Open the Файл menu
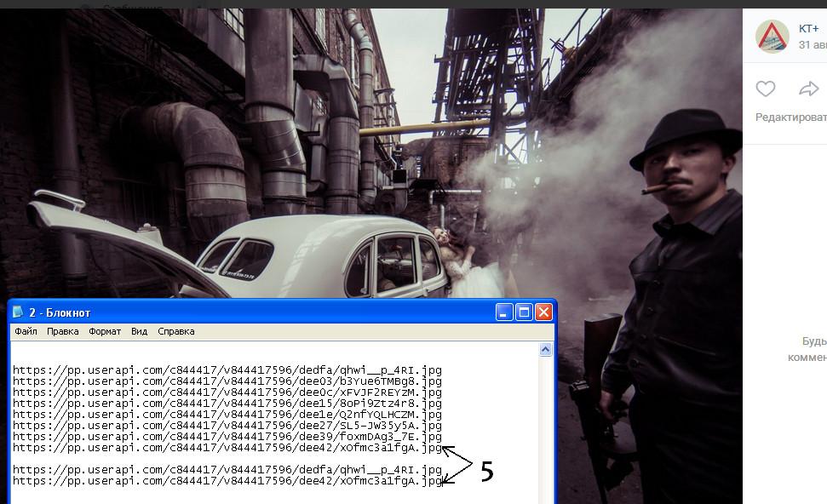 (x=26, y=331)
